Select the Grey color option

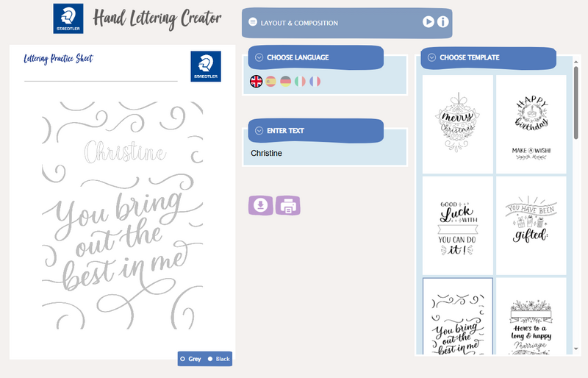[x=191, y=359]
